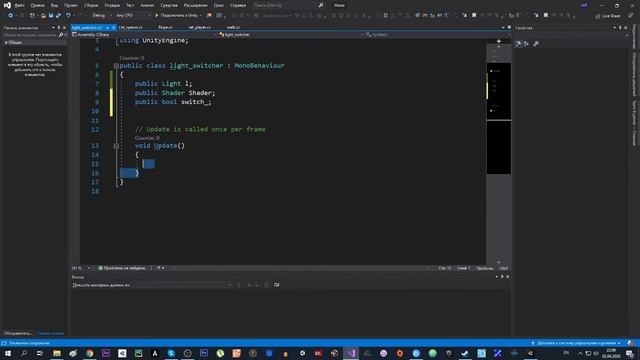Click the toolbox search input field

(30, 35)
